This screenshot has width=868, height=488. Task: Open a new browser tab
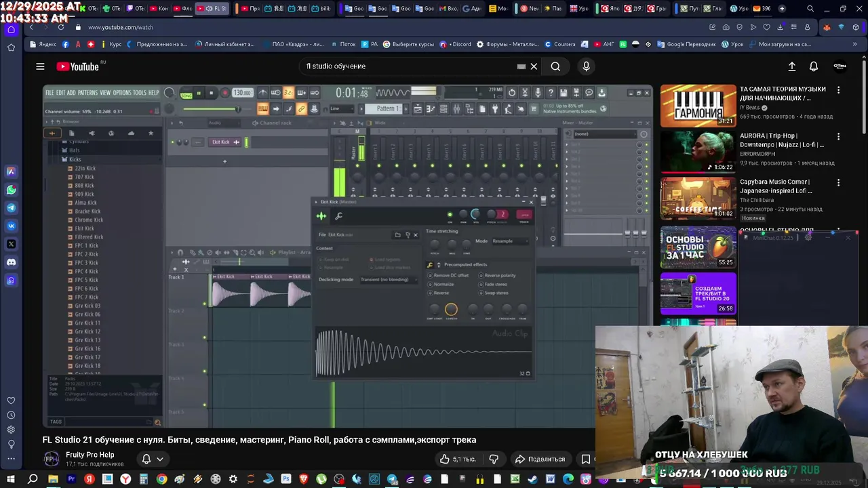[782, 9]
